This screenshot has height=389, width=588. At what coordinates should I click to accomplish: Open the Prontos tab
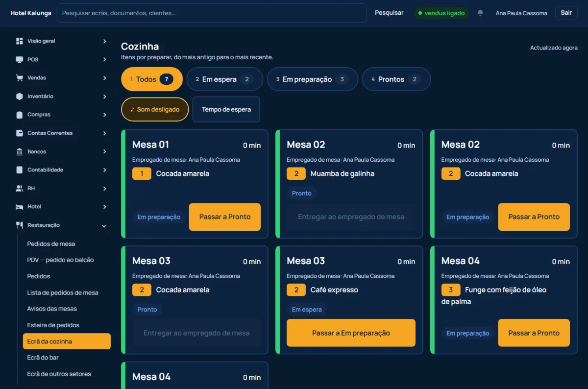[x=396, y=79]
